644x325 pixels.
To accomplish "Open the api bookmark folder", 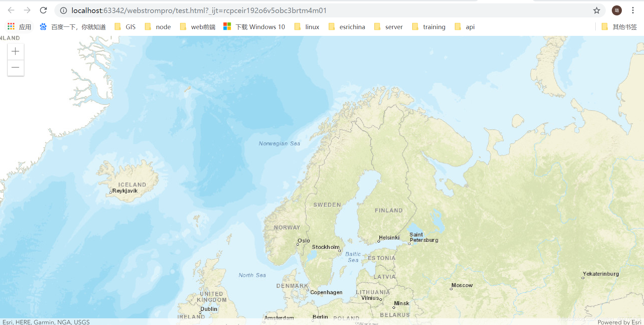I will (x=465, y=27).
